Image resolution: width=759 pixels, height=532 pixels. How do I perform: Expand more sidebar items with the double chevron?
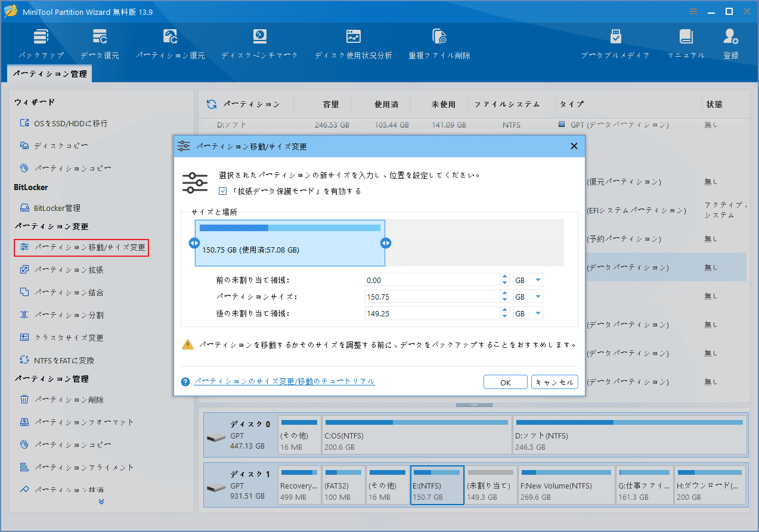point(101,502)
